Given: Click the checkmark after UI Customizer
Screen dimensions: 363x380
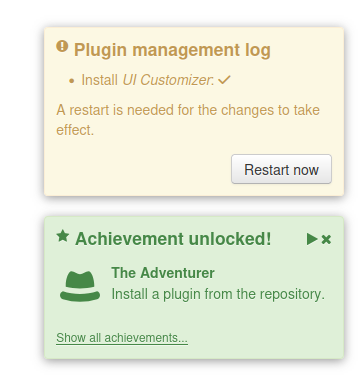Looking at the screenshot, I should (x=224, y=80).
